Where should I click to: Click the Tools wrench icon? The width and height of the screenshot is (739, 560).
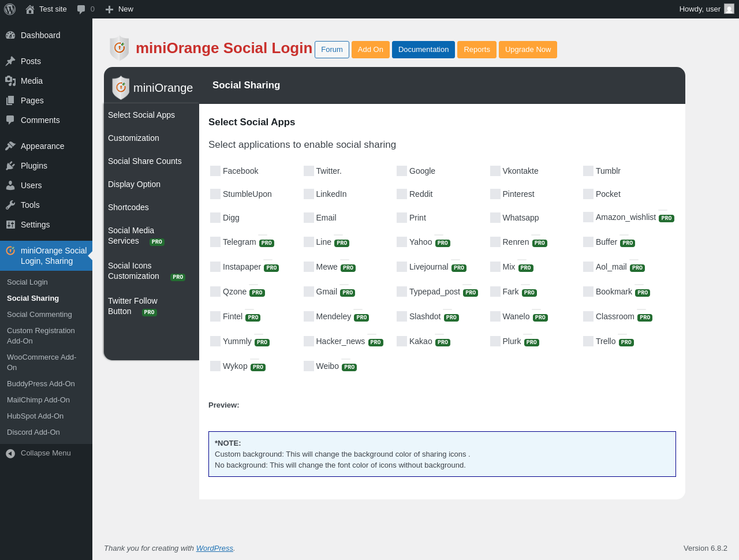tap(10, 205)
